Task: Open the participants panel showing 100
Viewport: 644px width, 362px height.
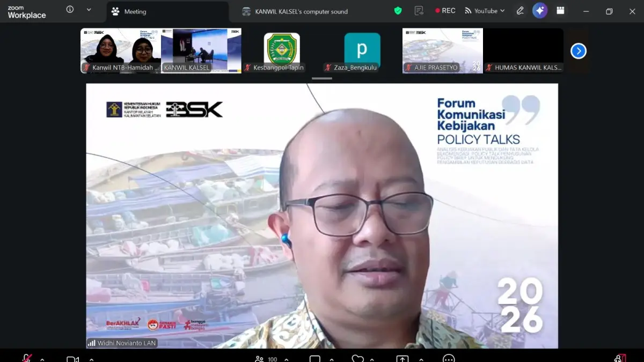Action: [x=266, y=359]
